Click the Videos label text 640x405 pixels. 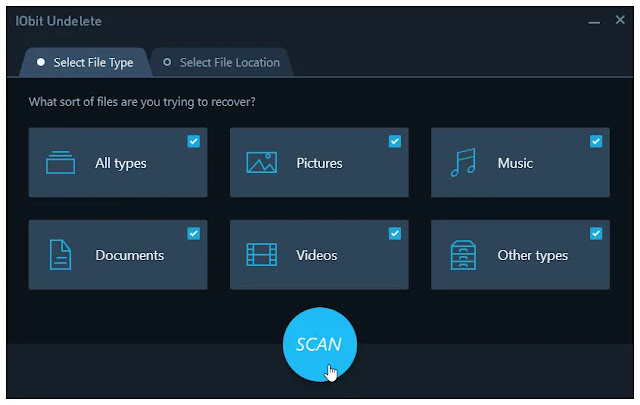(x=317, y=255)
